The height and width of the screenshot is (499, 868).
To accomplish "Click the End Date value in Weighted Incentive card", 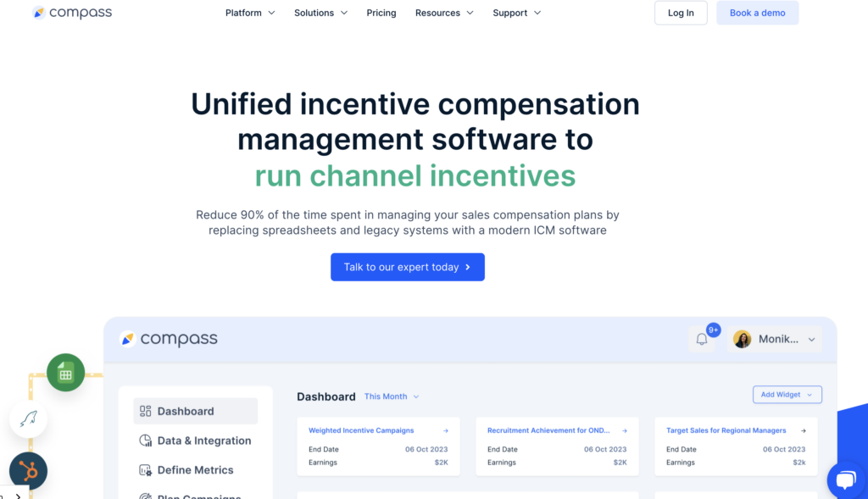I will tap(426, 449).
